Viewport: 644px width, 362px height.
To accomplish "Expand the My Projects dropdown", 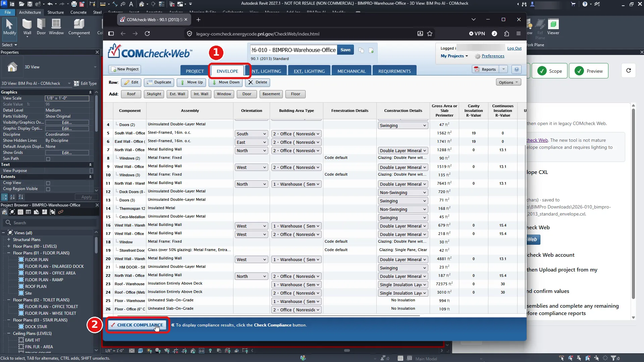I will pos(454,56).
